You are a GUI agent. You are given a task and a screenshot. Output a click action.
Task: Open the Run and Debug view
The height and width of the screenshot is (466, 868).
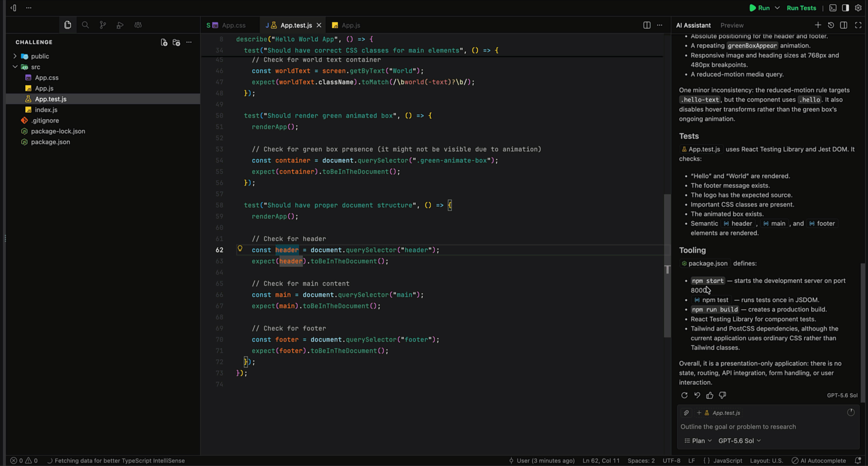[x=120, y=25]
